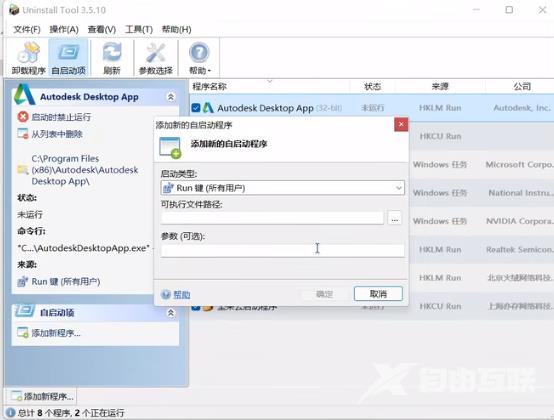Viewport: 554px width, 420px height.
Task: Open the 工具(T) menu
Action: coord(138,29)
